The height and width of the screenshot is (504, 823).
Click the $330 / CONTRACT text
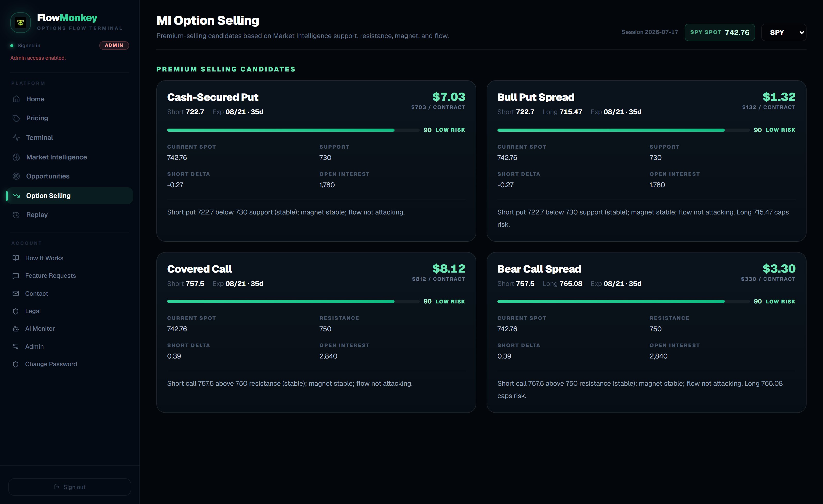click(768, 279)
